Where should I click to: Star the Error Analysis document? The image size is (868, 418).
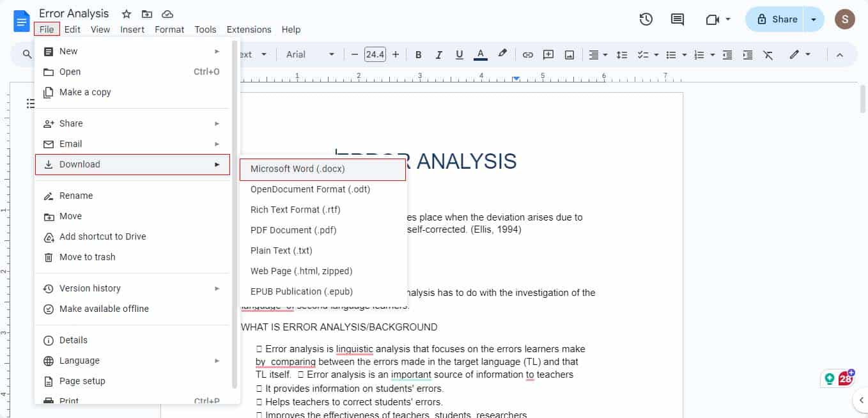click(x=127, y=14)
